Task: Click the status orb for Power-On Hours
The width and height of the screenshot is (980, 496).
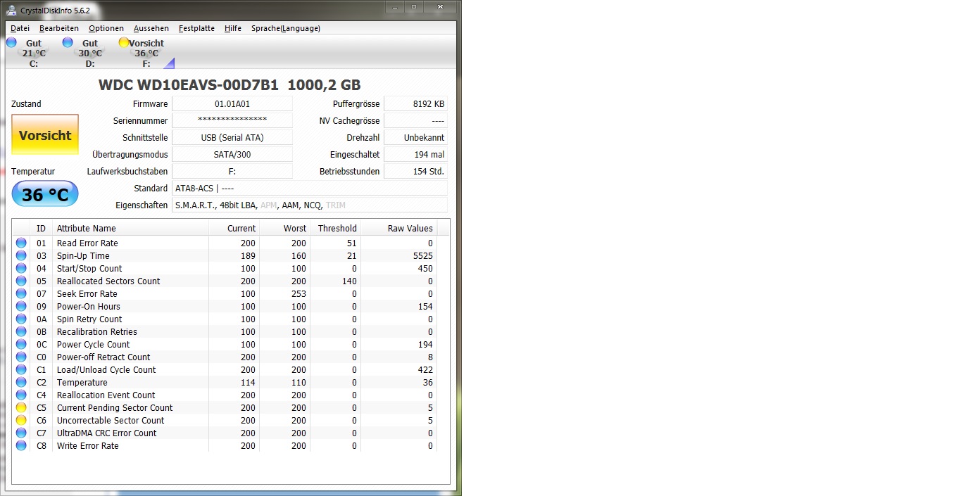Action: pos(21,306)
